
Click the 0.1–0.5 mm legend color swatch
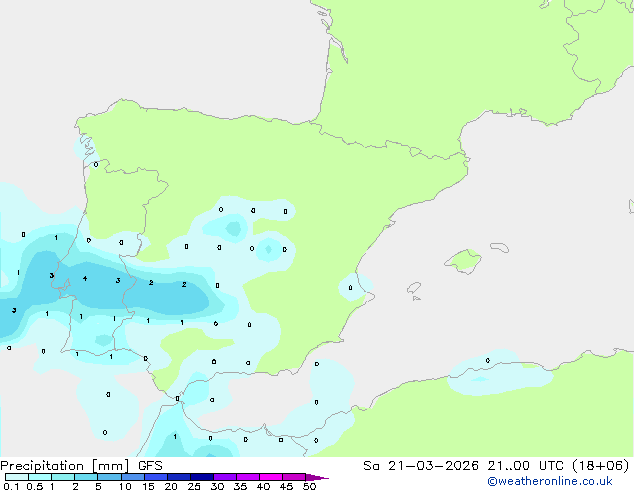click(x=17, y=477)
